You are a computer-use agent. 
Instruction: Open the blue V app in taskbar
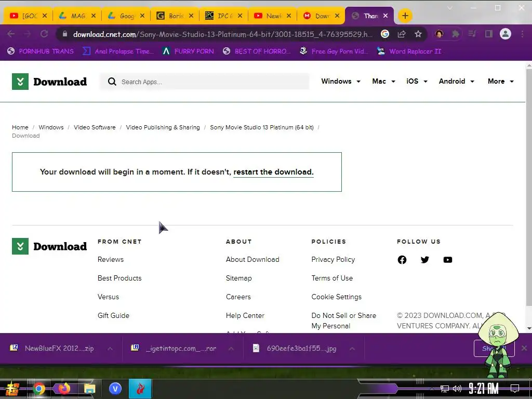[x=115, y=389]
